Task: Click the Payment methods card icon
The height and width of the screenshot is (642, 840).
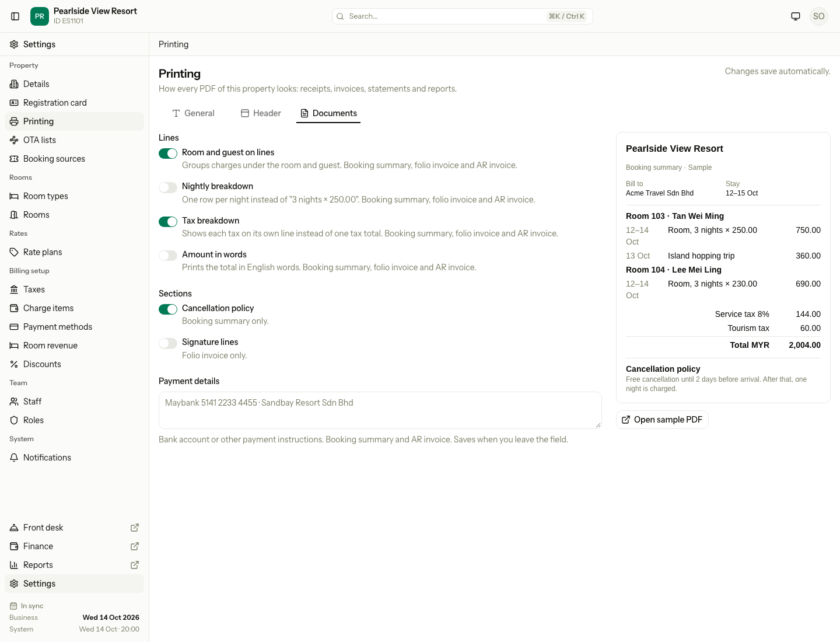Action: point(14,327)
